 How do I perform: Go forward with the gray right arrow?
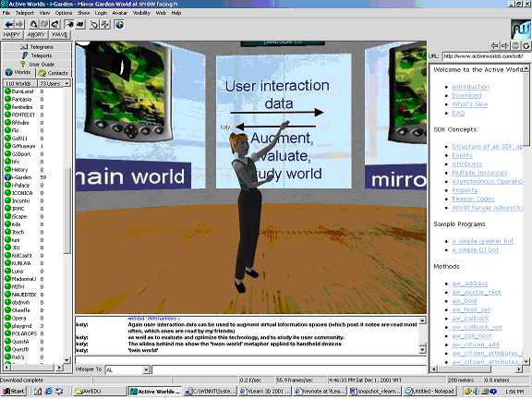(19, 24)
